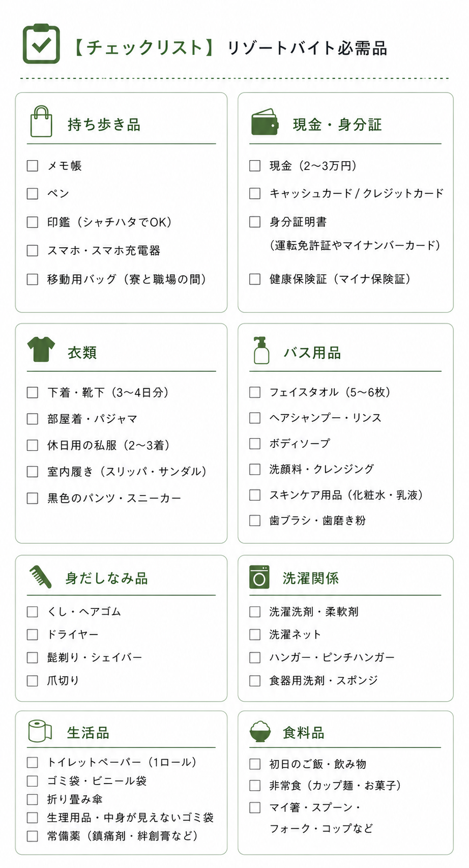Image resolution: width=469 pixels, height=868 pixels.
Task: Click the washing machine icon for 洗濯関係
Action: 259,577
